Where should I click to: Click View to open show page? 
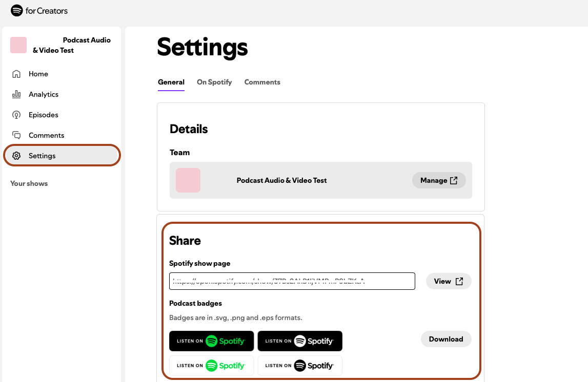coord(449,281)
